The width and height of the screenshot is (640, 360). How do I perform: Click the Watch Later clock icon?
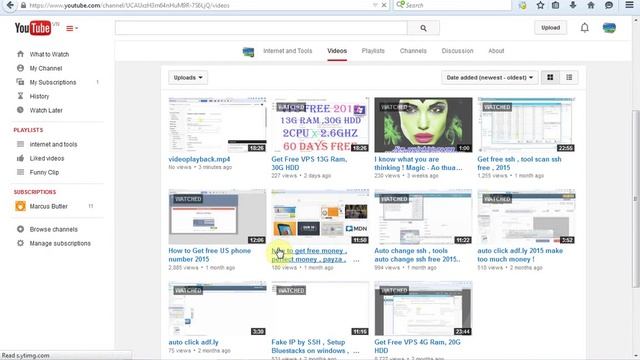pyautogui.click(x=20, y=110)
